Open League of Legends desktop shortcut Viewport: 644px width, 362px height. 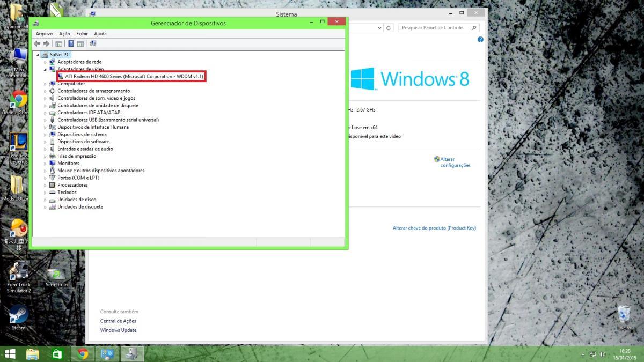coord(19,149)
